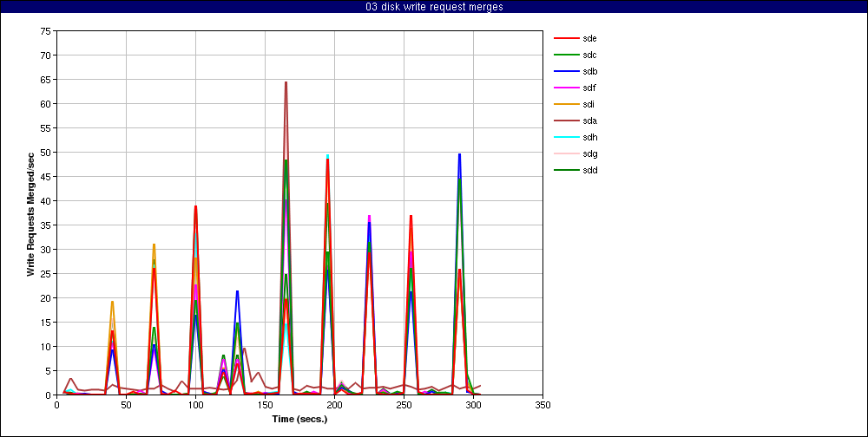Click the orange sdi legend line swatch
This screenshot has height=437, width=868.
(x=565, y=105)
